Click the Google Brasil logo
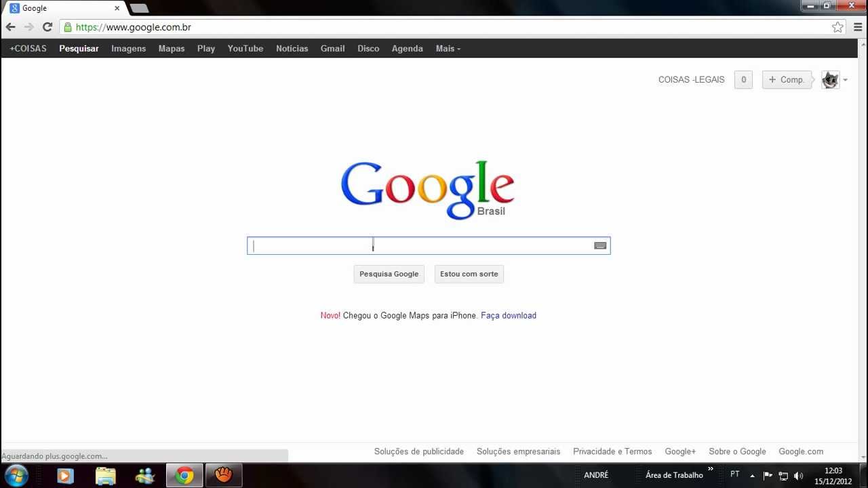 [x=427, y=190]
